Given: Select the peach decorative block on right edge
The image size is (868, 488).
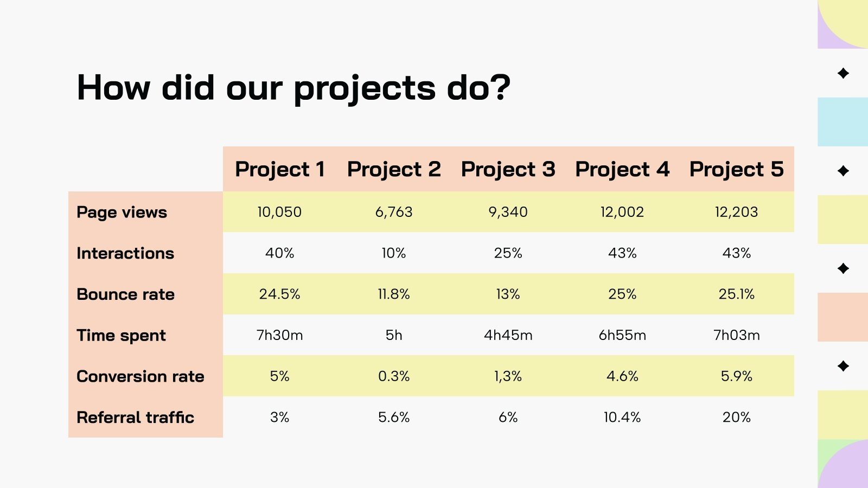Looking at the screenshot, I should pos(843,317).
